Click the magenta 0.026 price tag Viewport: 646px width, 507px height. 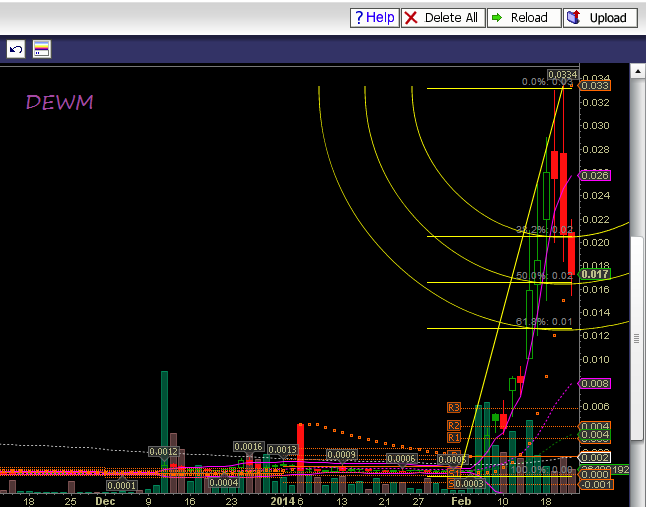(x=594, y=175)
